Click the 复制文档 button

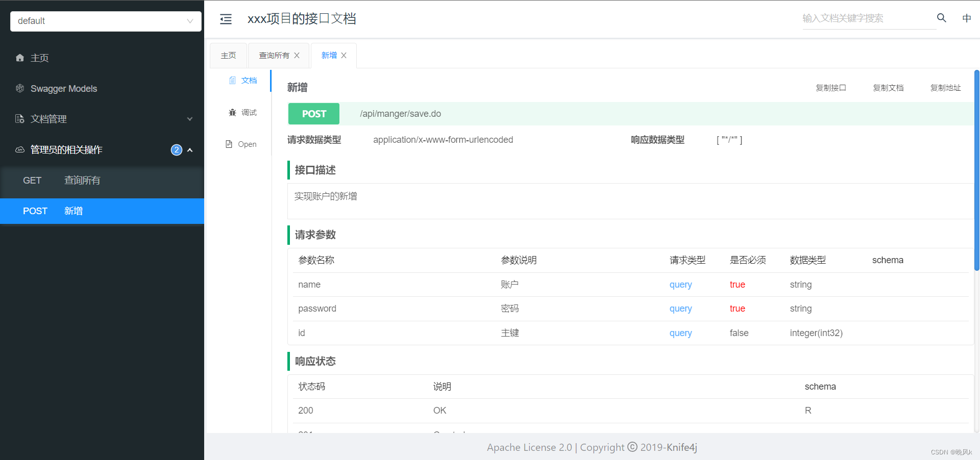[888, 88]
